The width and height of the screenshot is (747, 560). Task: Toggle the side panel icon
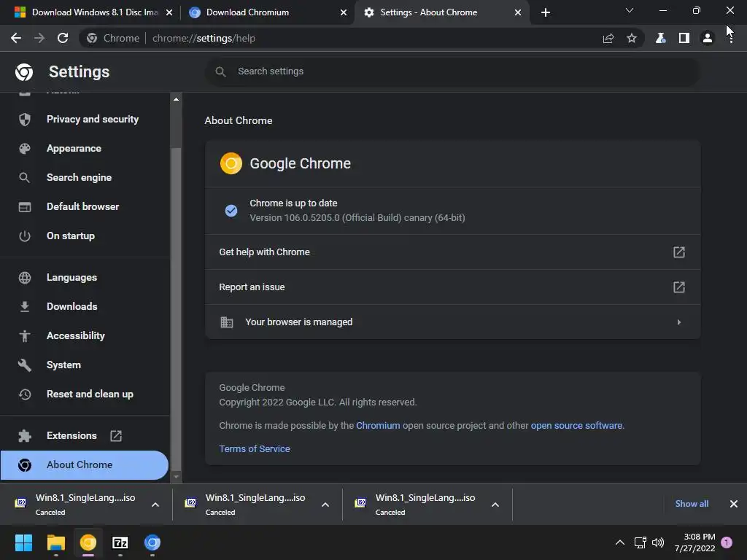coord(684,38)
